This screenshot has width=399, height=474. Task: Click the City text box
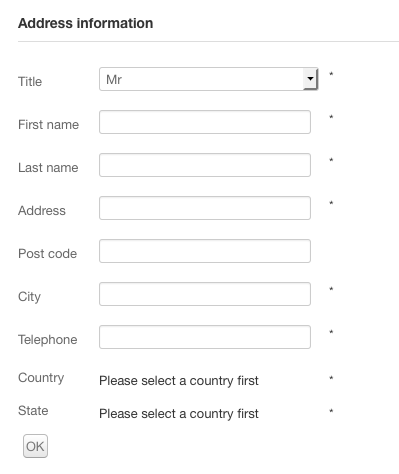coord(205,294)
